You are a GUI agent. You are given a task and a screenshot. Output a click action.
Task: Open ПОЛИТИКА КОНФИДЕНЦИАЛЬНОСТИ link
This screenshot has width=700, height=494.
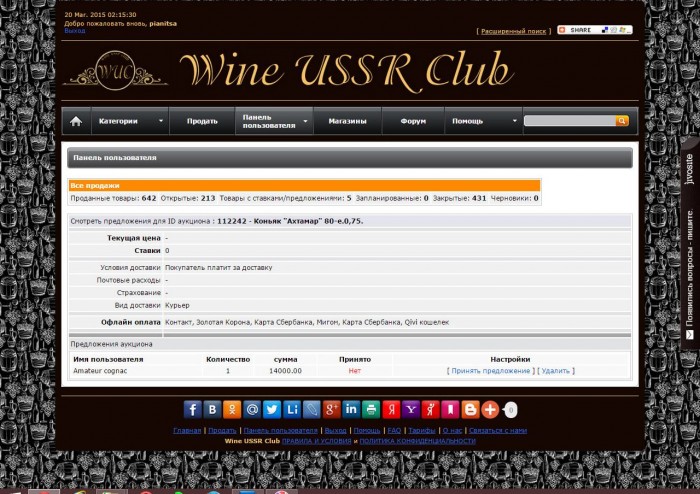coord(417,441)
